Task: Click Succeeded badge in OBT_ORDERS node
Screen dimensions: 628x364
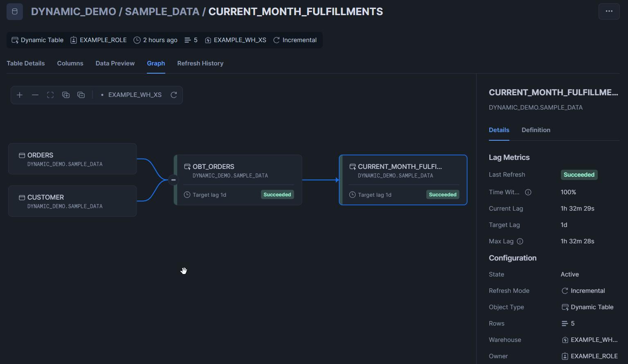Action: pyautogui.click(x=277, y=195)
